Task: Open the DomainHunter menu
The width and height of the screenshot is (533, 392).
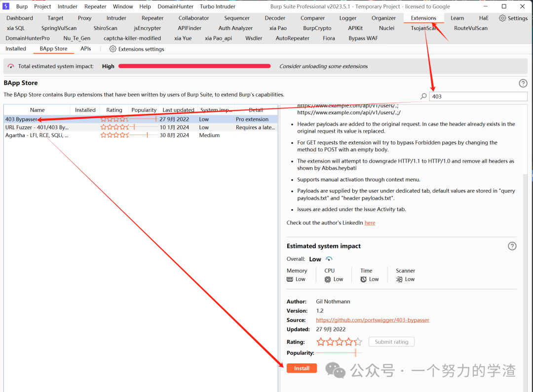Action: pyautogui.click(x=175, y=6)
